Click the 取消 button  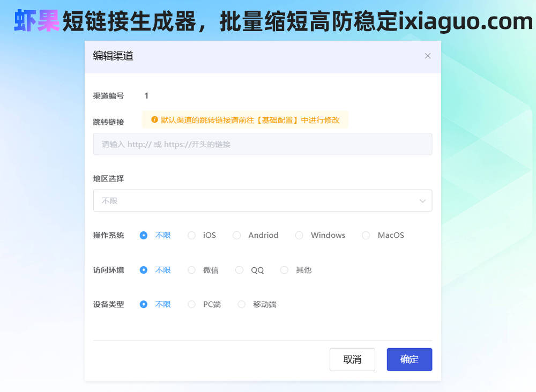click(x=352, y=359)
